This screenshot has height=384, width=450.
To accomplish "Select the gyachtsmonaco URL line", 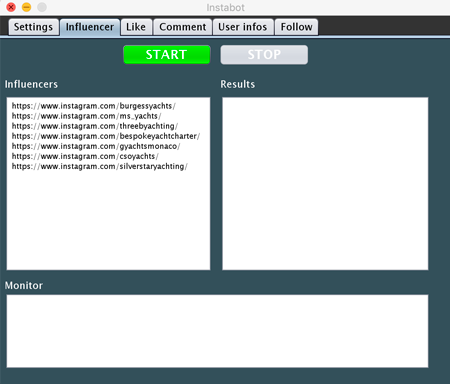I will click(x=96, y=146).
